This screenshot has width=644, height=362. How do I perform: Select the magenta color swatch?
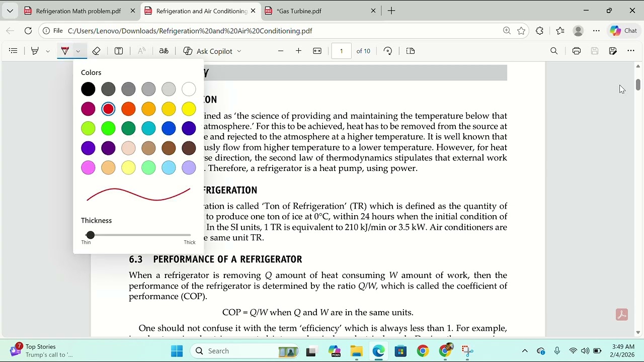[88, 109]
